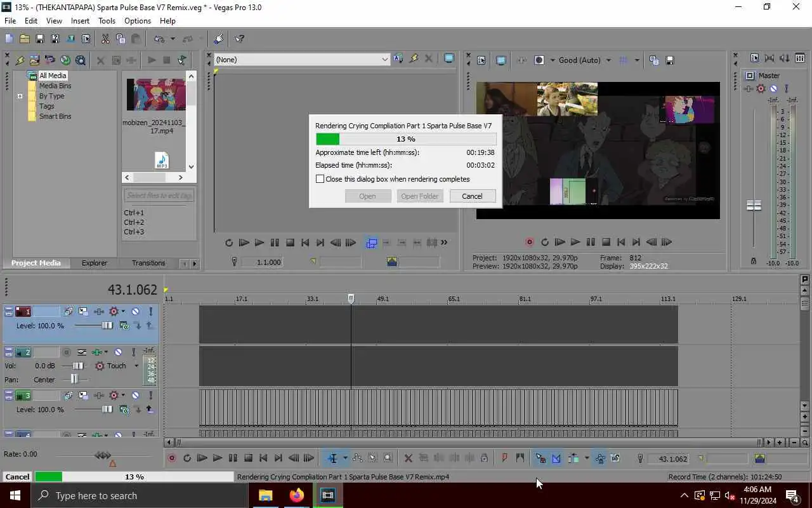The height and width of the screenshot is (508, 812).
Task: Switch to the Explorer tab
Action: tap(95, 263)
